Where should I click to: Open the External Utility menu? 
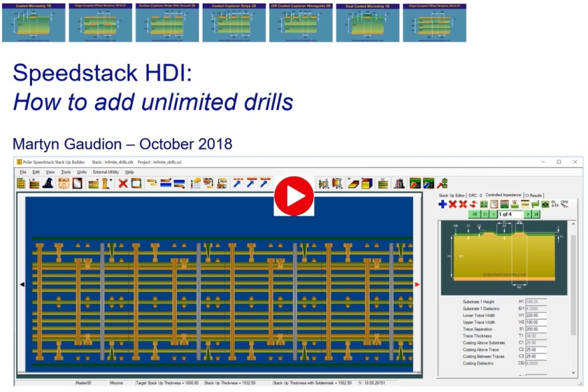pyautogui.click(x=106, y=172)
